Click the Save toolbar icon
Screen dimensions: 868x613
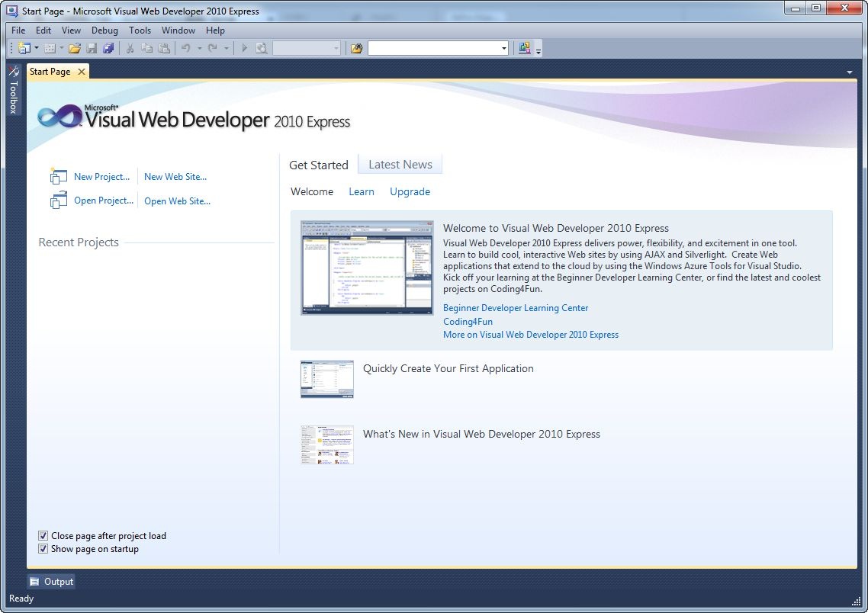pyautogui.click(x=92, y=48)
